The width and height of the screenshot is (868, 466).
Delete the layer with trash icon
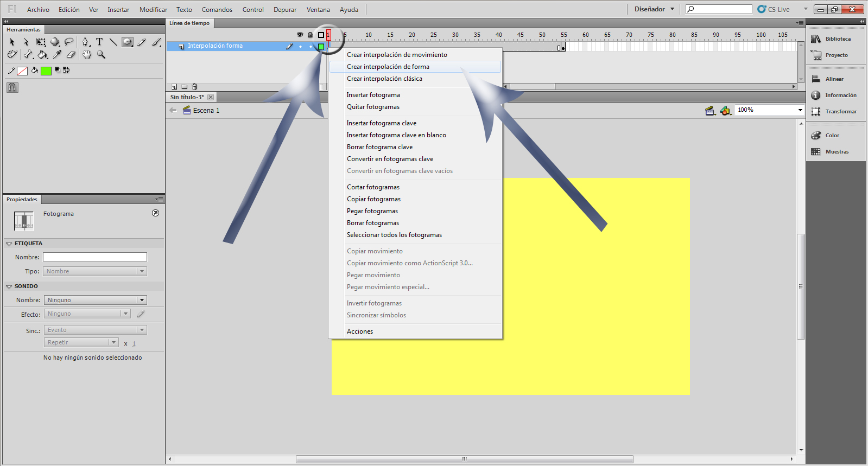[x=194, y=87]
